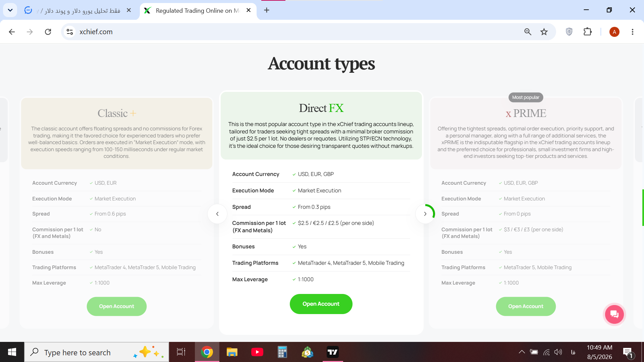The height and width of the screenshot is (362, 644).
Task: Click 'From 0.6 pips' spread value
Action: (110, 214)
